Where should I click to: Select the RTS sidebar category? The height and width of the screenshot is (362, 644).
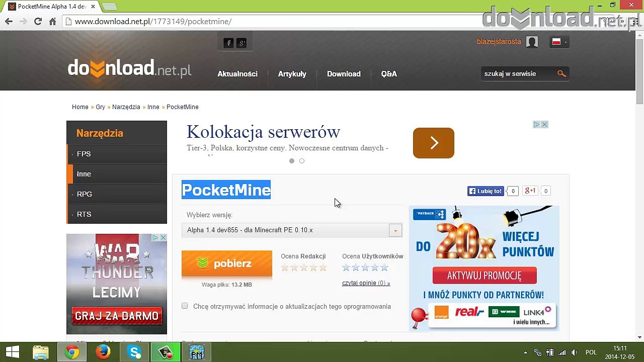117,214
